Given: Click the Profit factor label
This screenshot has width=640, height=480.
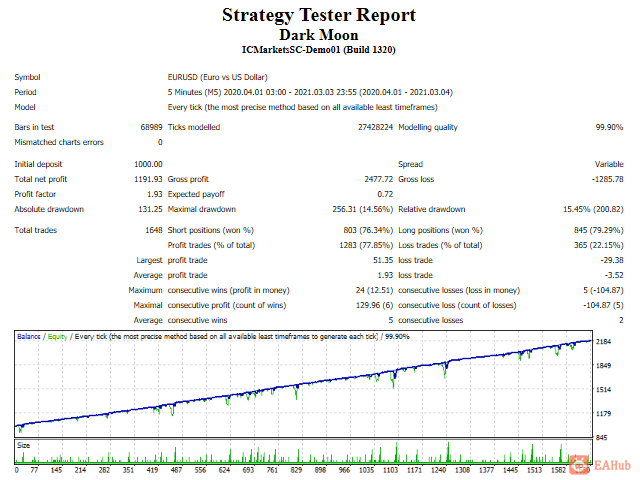Looking at the screenshot, I should click(x=35, y=194).
